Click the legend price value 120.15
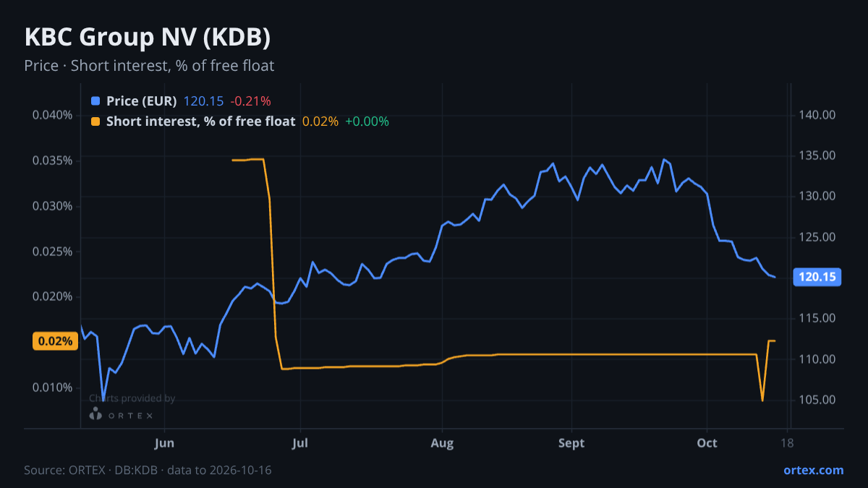Screen dimensions: 868x488 point(203,101)
